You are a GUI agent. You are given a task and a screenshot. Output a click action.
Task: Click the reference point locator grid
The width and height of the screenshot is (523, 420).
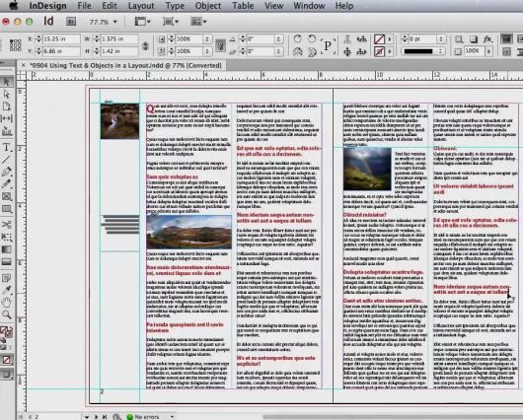point(16,45)
